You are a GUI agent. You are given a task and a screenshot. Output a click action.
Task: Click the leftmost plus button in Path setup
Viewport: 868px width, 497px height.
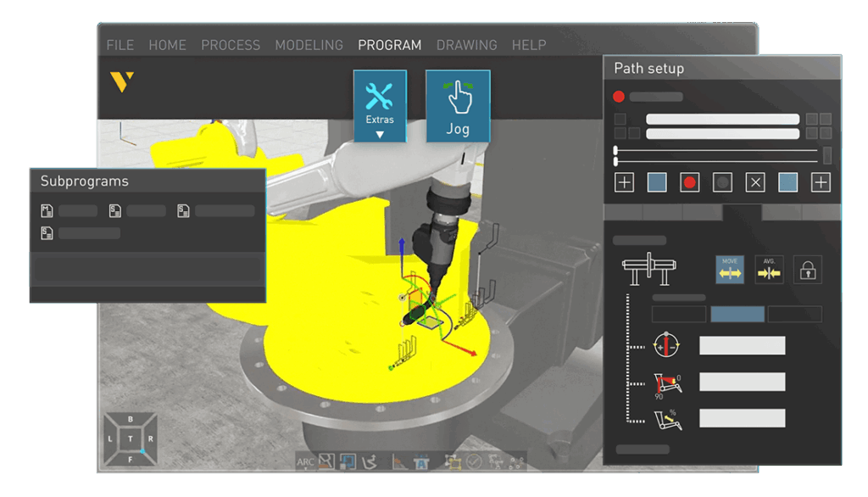click(x=624, y=182)
